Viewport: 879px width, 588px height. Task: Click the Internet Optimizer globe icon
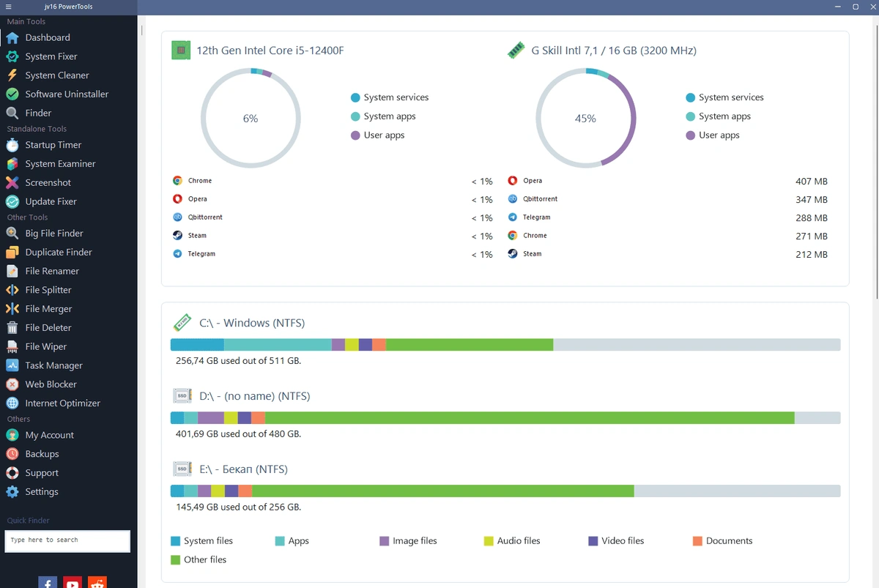click(12, 403)
